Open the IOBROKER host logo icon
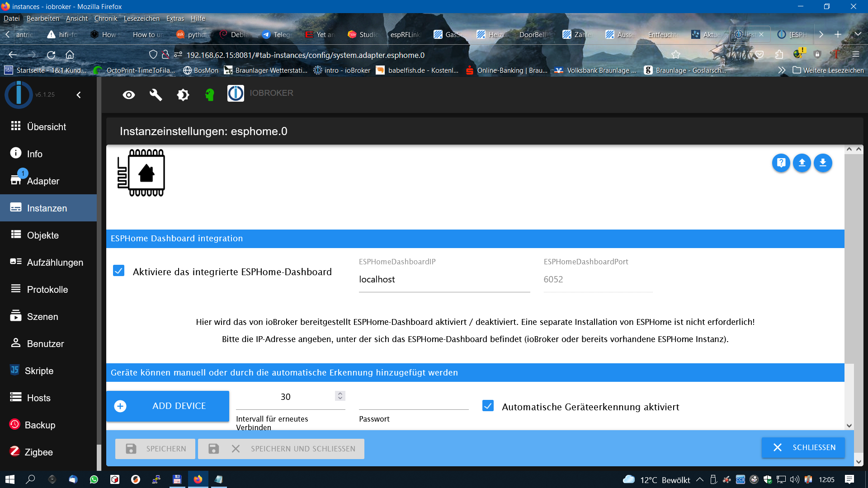The height and width of the screenshot is (488, 868). [x=236, y=94]
